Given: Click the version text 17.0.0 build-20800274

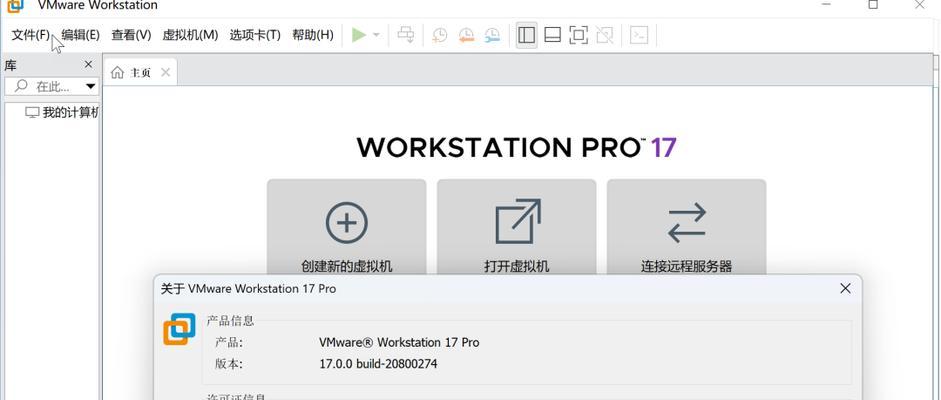Looking at the screenshot, I should point(379,364).
